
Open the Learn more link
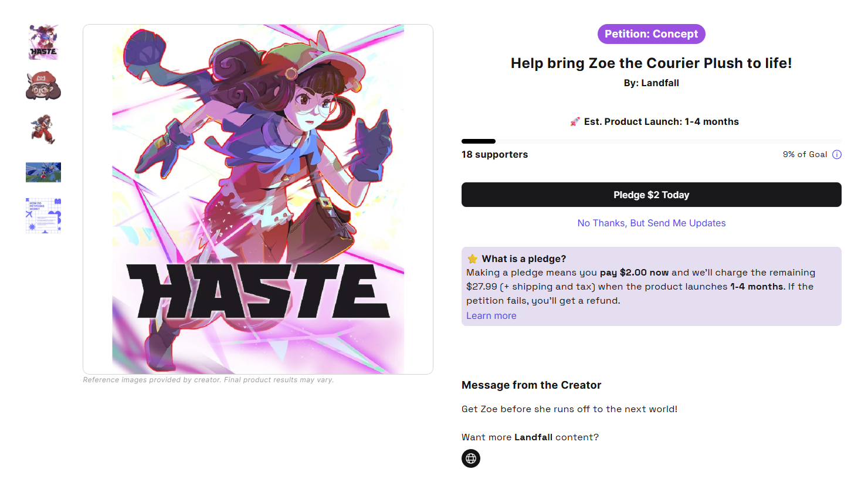click(x=491, y=316)
